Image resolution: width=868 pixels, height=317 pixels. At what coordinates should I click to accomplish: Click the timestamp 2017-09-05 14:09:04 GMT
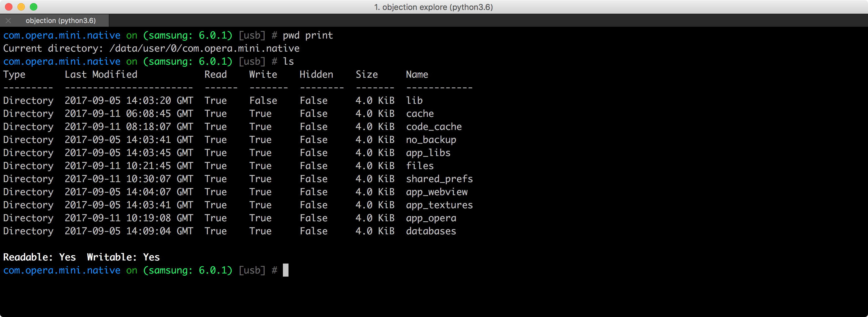(129, 231)
